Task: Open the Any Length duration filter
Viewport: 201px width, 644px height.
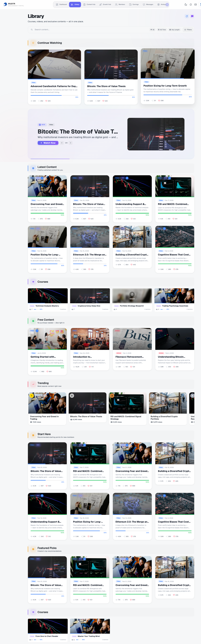Action: [x=174, y=30]
